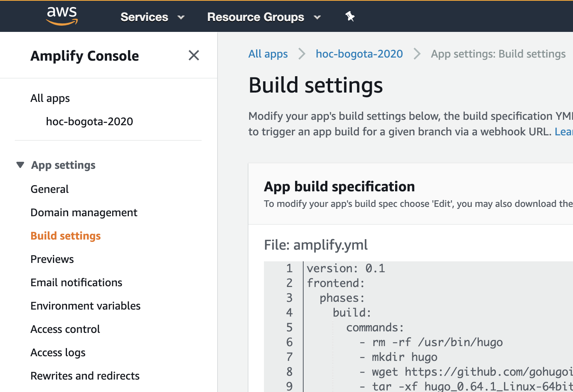
Task: Open Domain management settings
Action: (x=84, y=212)
